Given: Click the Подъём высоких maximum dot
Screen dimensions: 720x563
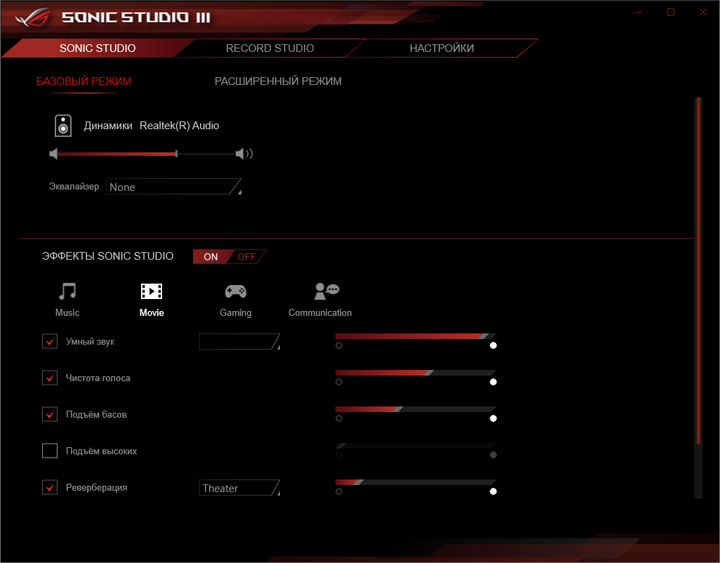Looking at the screenshot, I should [493, 455].
